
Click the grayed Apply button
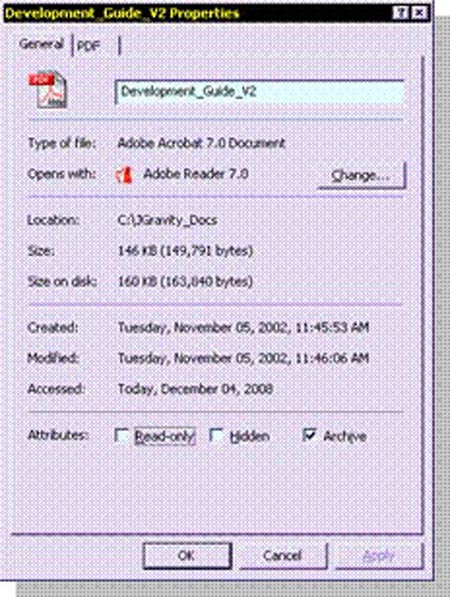378,555
